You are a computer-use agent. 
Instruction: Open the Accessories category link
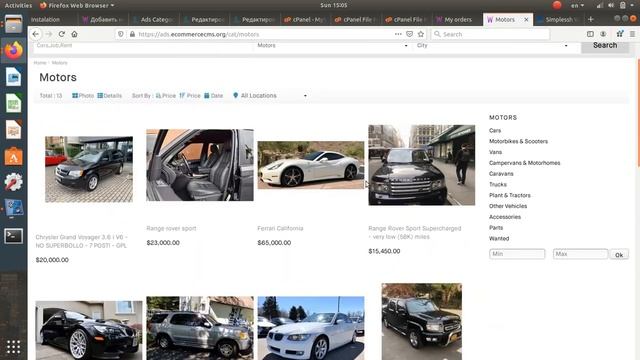coord(505,217)
